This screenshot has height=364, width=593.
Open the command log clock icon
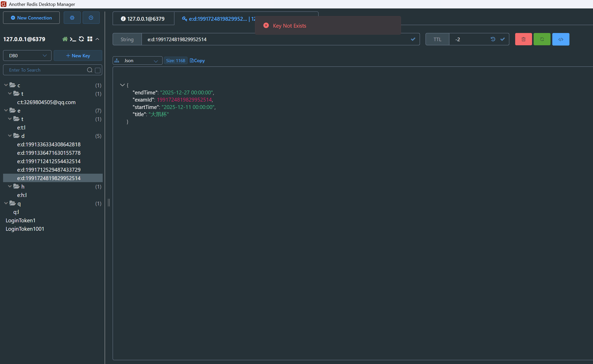[91, 18]
